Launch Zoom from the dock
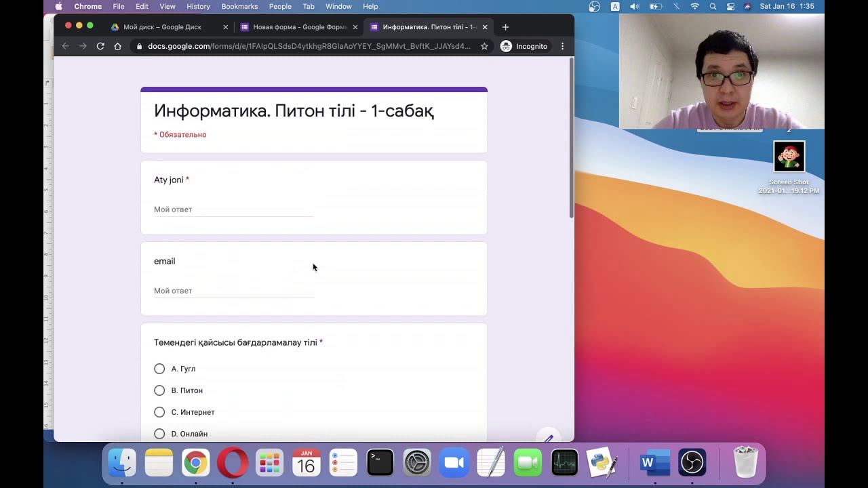The width and height of the screenshot is (868, 488). 454,463
